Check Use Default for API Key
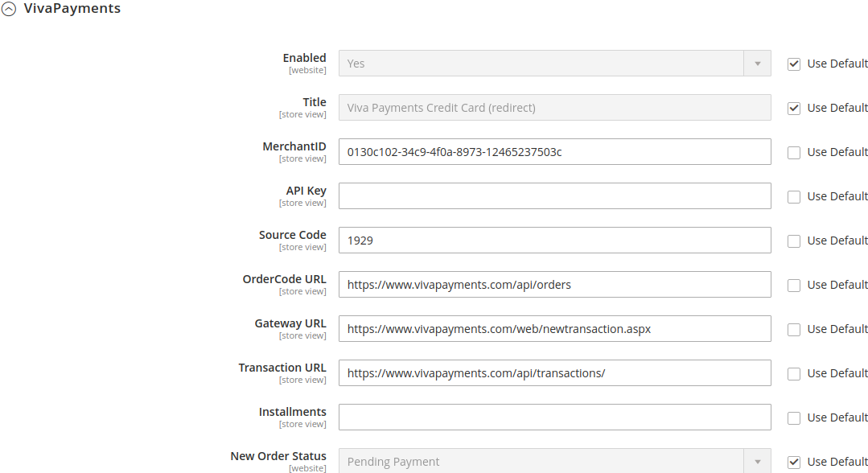The height and width of the screenshot is (473, 868). [x=794, y=196]
